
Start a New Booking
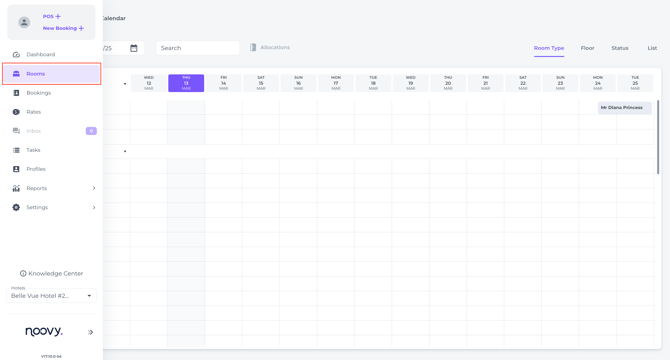click(x=63, y=28)
